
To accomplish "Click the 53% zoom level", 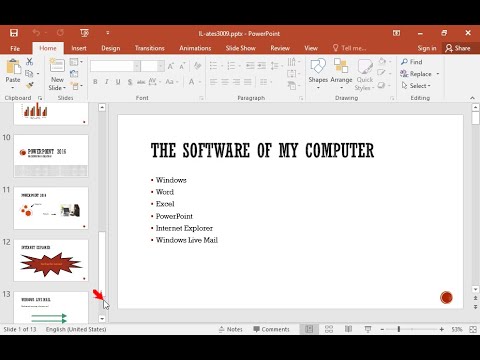I will [x=457, y=329].
